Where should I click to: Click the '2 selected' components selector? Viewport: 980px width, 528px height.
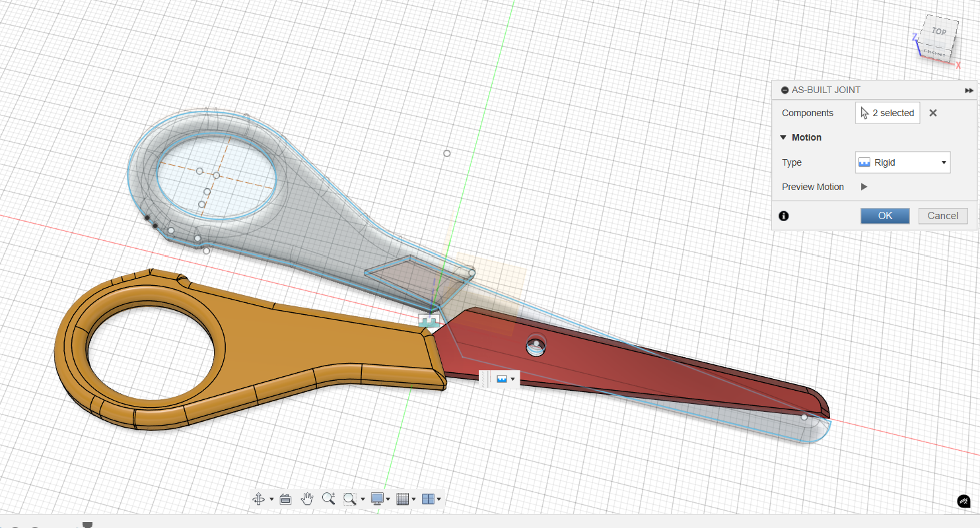tap(888, 113)
